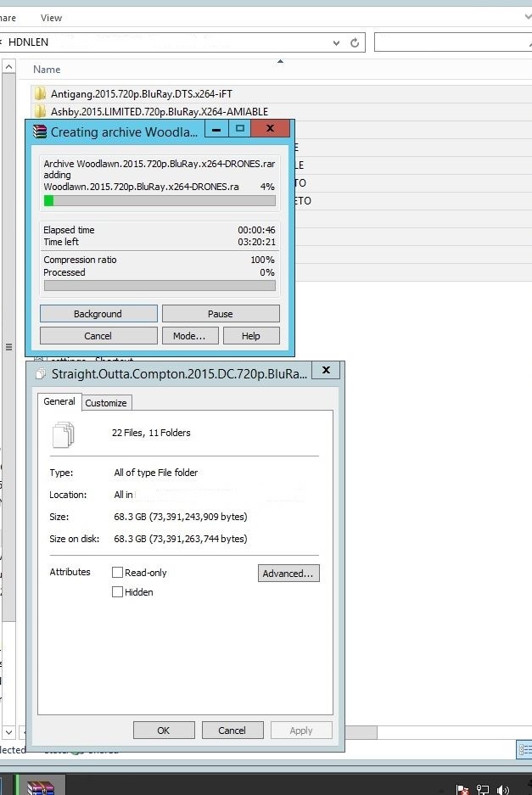Open the Advanced... attributes button

[x=288, y=574]
